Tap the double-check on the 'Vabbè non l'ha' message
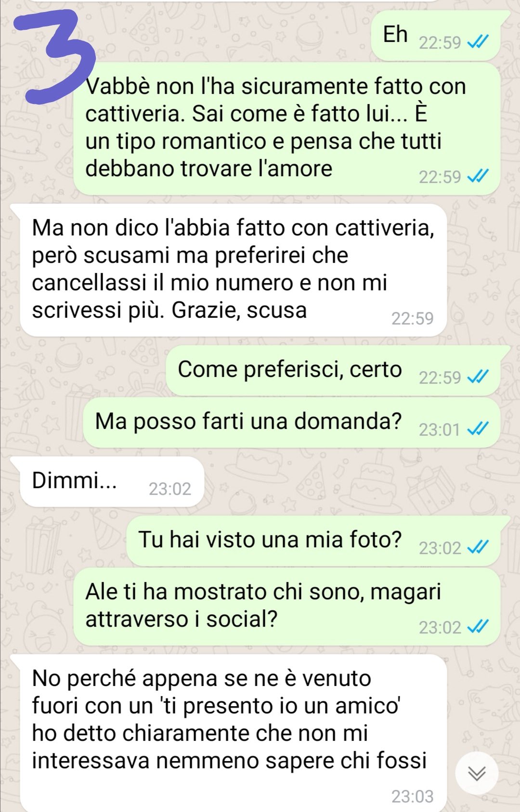Image resolution: width=520 pixels, height=812 pixels. (478, 177)
